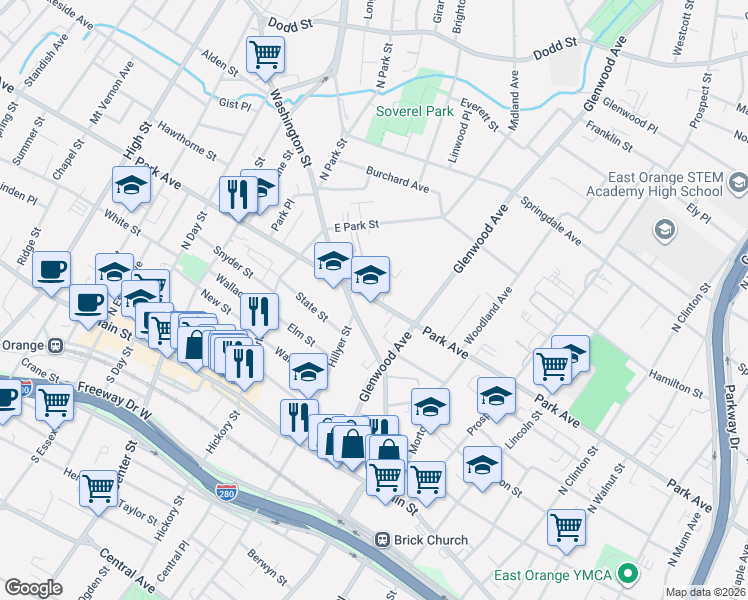Click East Orange STEM Academy school pin
The width and height of the screenshot is (748, 600).
click(737, 182)
